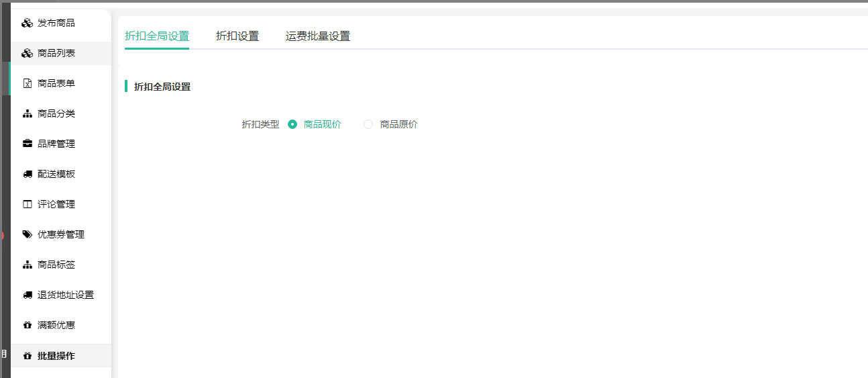Click the 商品原价 option label text
The width and height of the screenshot is (868, 378).
pos(398,124)
